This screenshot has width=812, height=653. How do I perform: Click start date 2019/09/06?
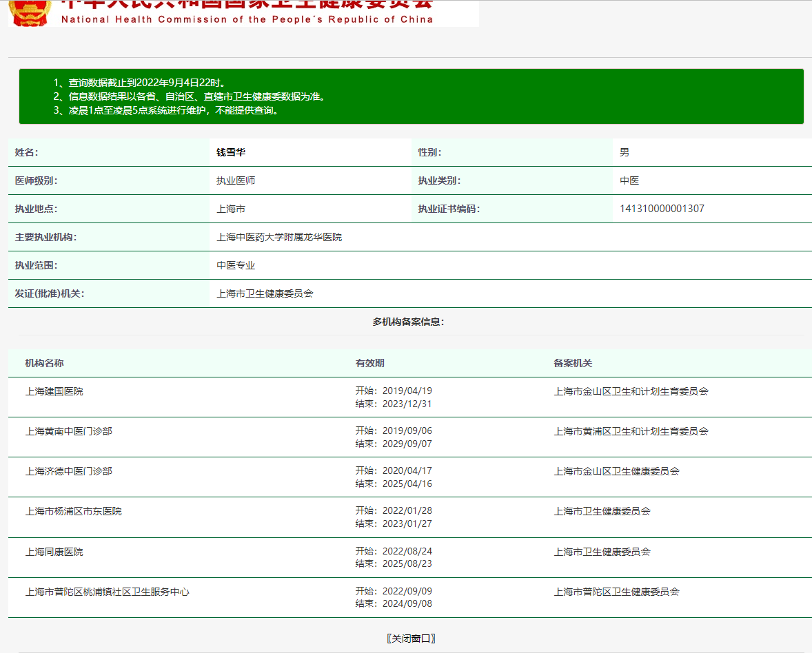[x=407, y=431]
